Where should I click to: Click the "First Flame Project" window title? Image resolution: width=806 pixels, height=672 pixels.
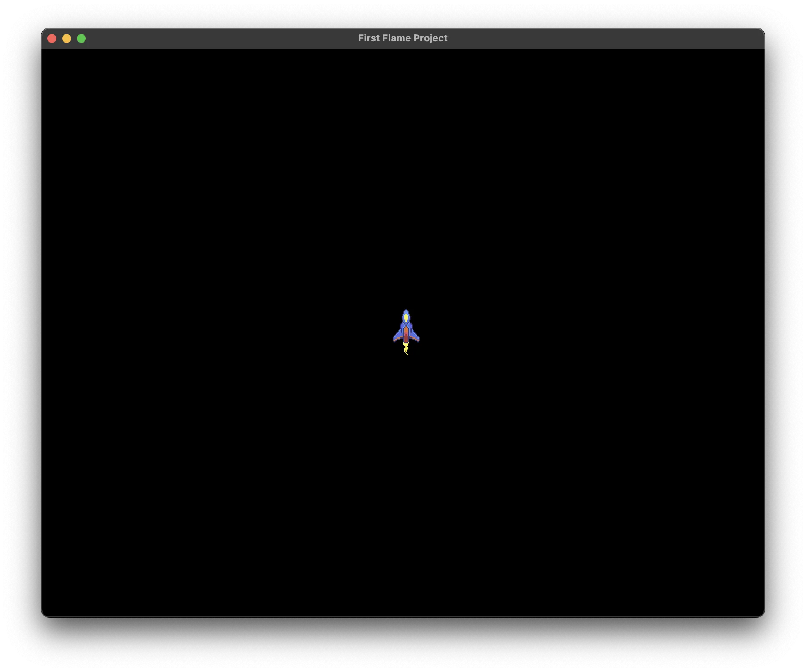(403, 38)
